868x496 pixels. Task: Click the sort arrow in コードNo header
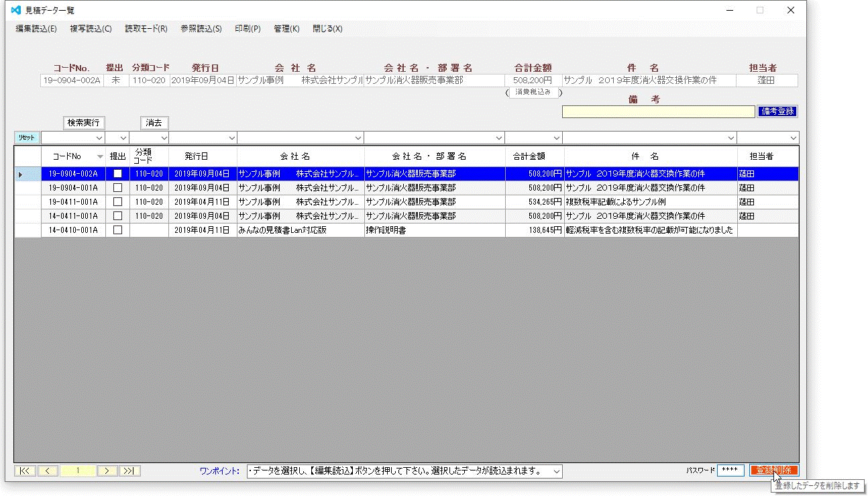(100, 156)
